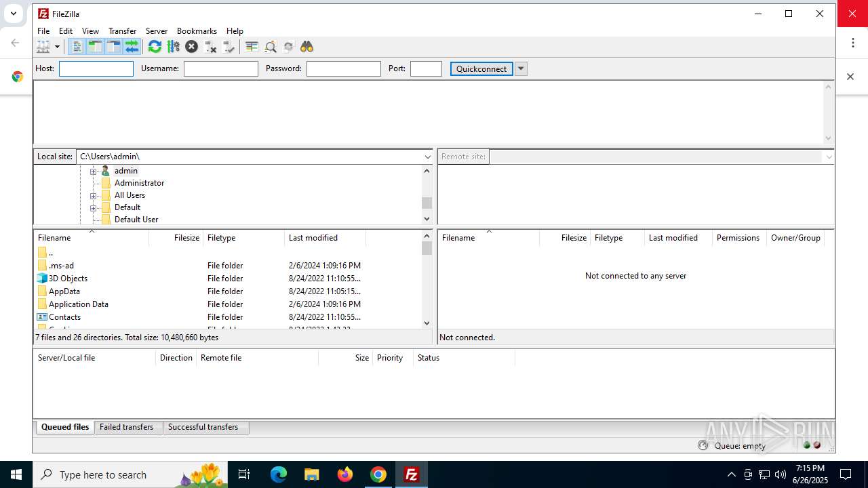Open the Help menu
868x488 pixels.
[235, 31]
